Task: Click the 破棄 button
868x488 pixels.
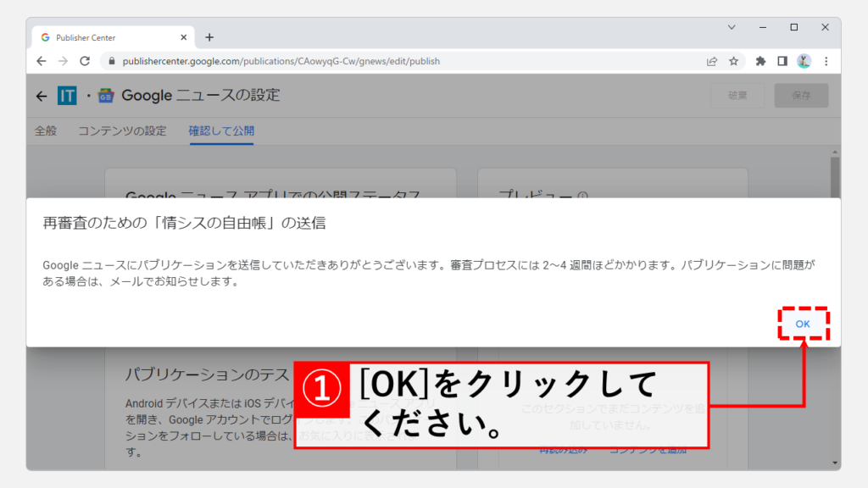Action: click(x=737, y=96)
